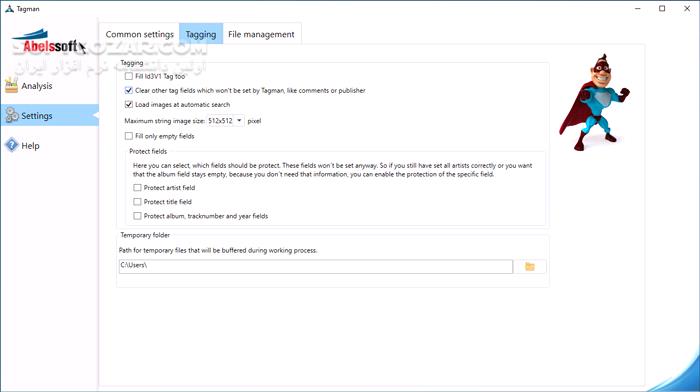Check Protect title field
The height and width of the screenshot is (392, 700).
tap(137, 202)
